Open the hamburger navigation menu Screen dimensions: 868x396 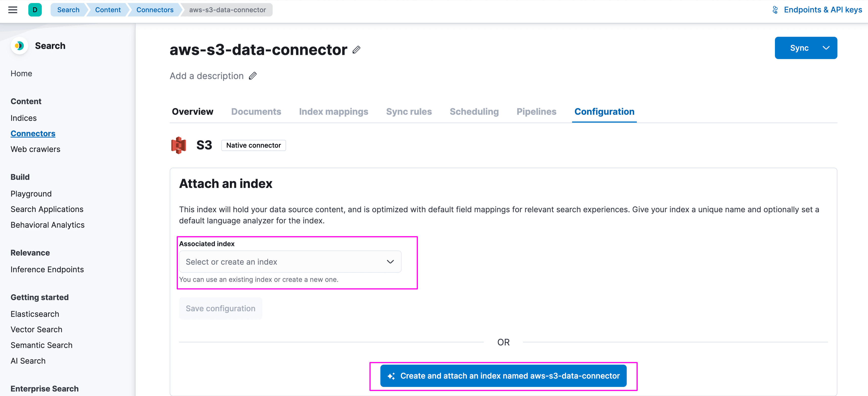click(x=13, y=10)
